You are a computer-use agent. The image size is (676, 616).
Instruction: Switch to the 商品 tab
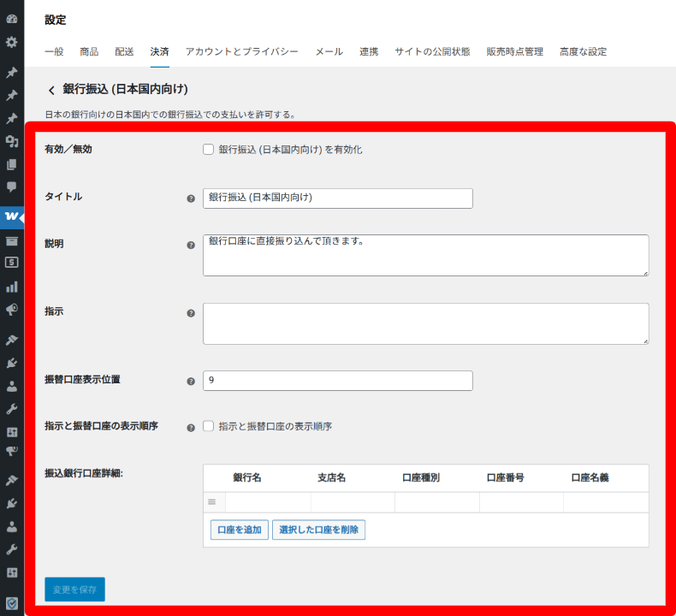(89, 51)
